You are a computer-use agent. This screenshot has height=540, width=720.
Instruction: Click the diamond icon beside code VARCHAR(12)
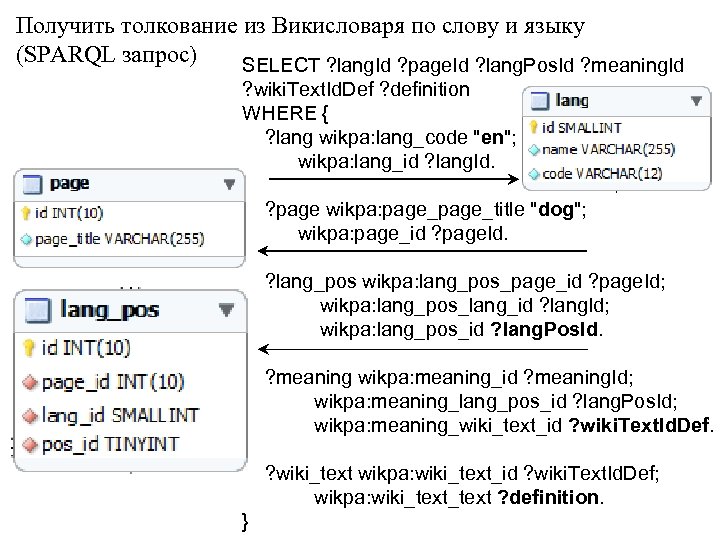[534, 174]
